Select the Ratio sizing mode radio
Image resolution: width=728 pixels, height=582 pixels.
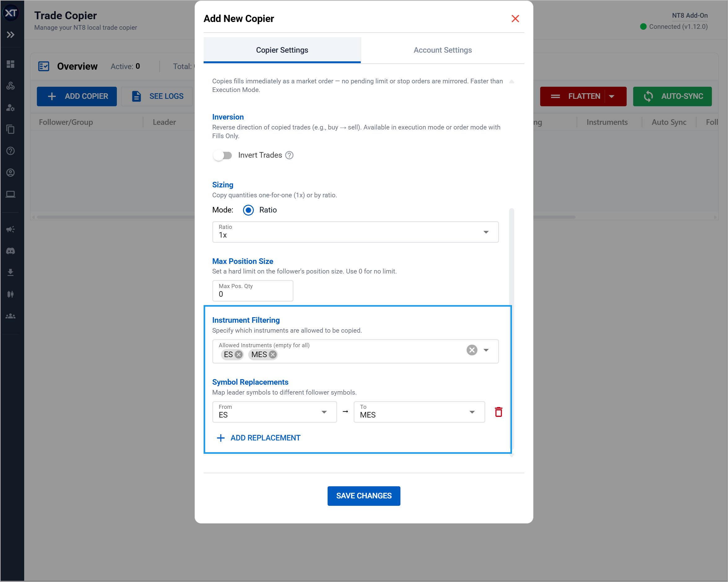pyautogui.click(x=249, y=210)
